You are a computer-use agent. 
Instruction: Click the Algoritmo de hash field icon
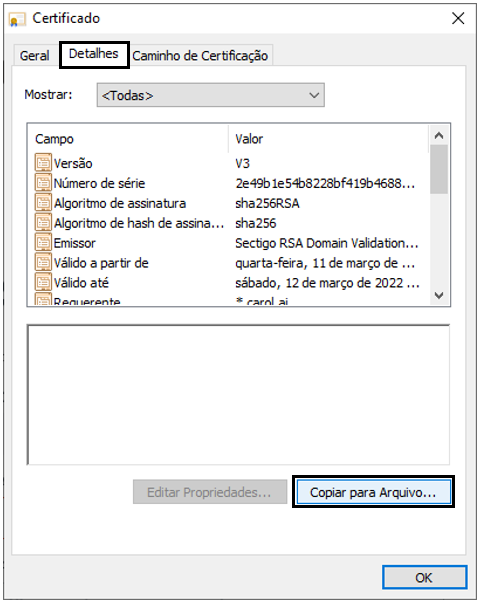pyautogui.click(x=43, y=222)
